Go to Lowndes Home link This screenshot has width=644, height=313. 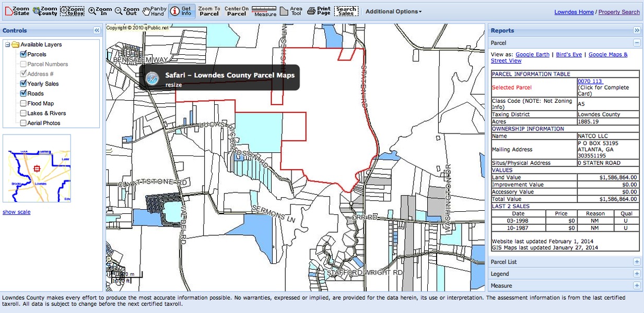574,12
